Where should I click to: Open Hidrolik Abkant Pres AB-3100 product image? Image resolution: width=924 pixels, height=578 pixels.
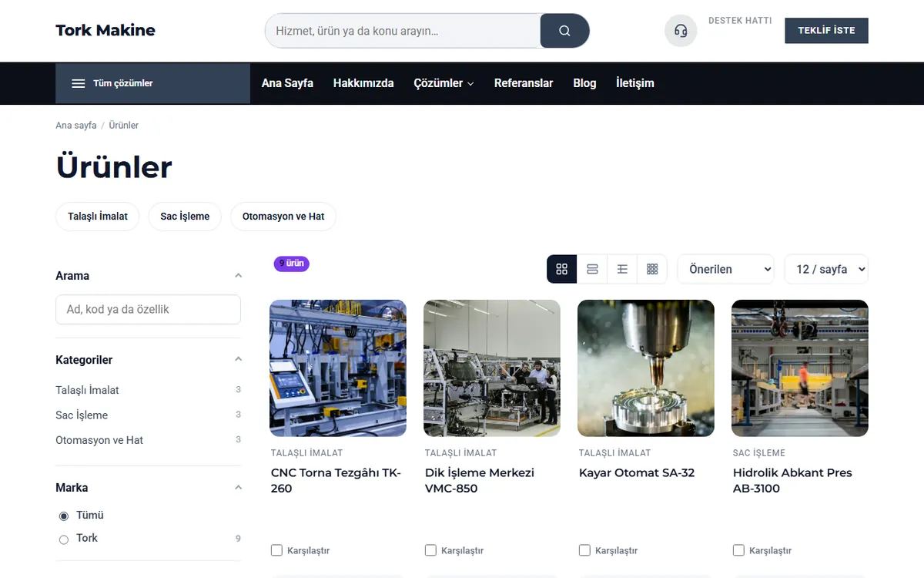(x=800, y=368)
